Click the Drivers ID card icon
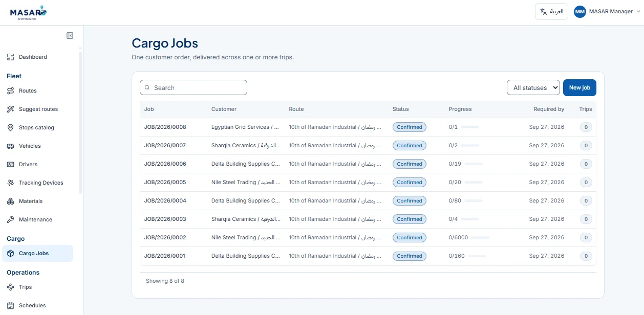 (x=10, y=165)
